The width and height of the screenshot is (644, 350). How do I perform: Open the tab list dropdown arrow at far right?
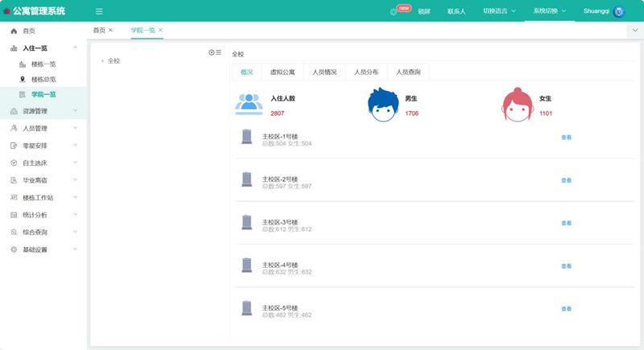[635, 30]
